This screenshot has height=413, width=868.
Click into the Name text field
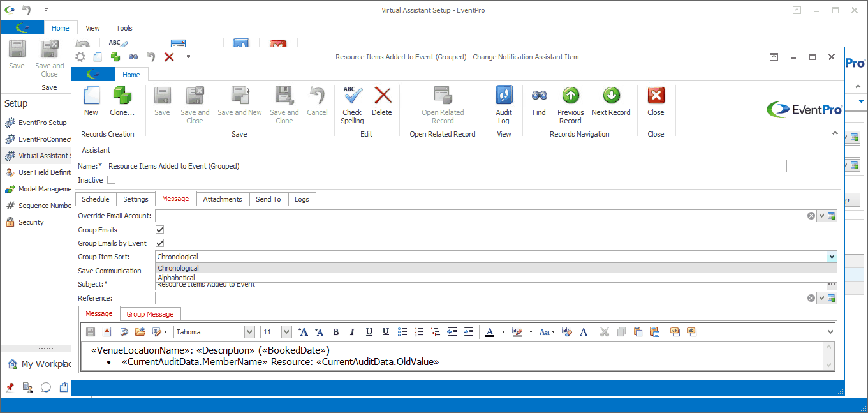point(446,166)
